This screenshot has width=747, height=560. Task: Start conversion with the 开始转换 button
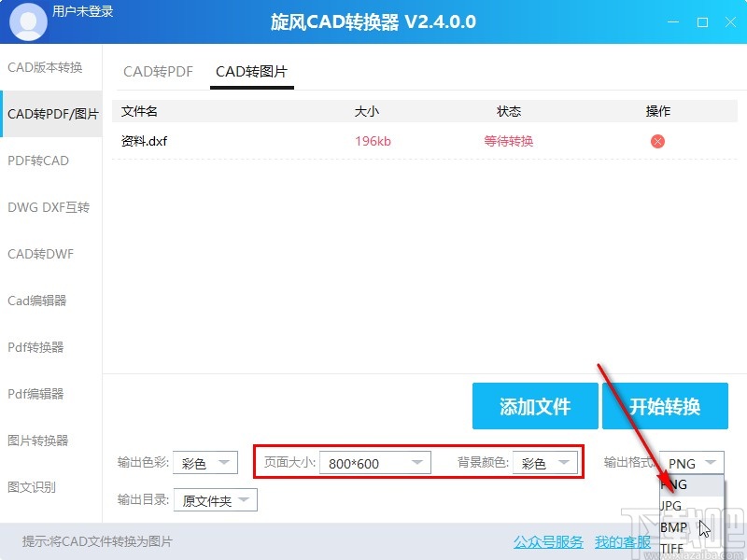666,405
